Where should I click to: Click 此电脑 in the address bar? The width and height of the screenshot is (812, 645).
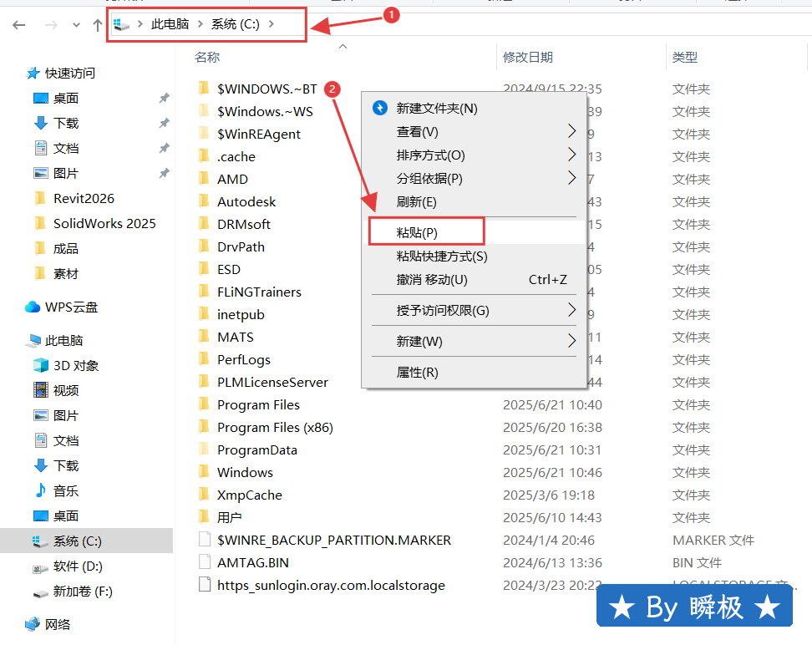click(170, 24)
